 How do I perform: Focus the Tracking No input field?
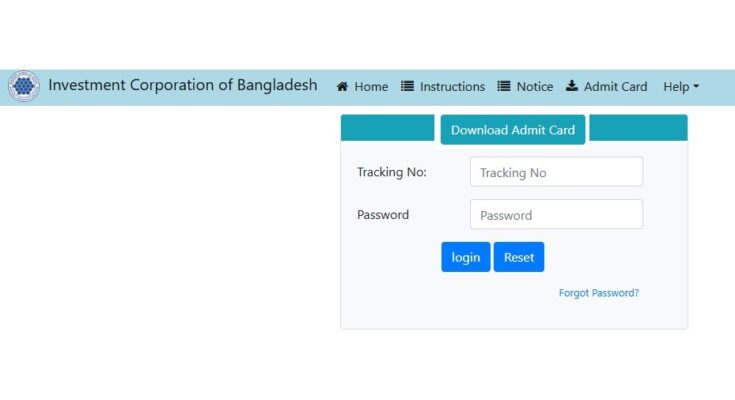[x=556, y=172]
